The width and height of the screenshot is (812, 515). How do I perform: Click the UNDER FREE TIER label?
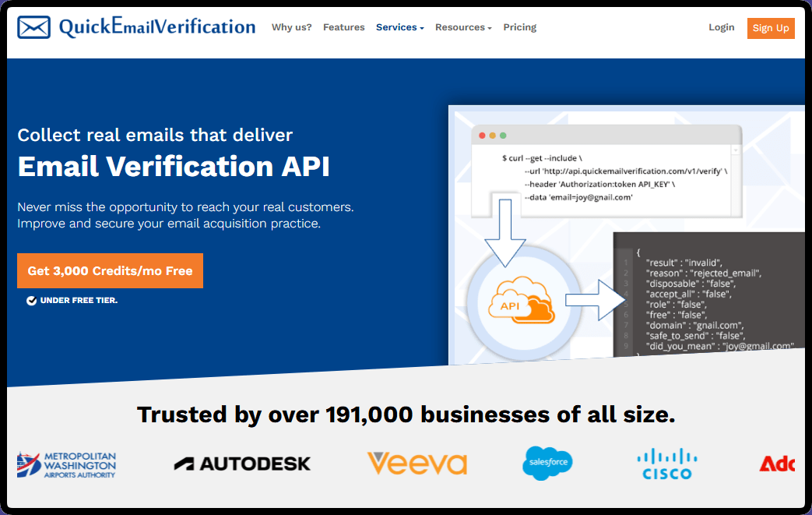pyautogui.click(x=79, y=301)
